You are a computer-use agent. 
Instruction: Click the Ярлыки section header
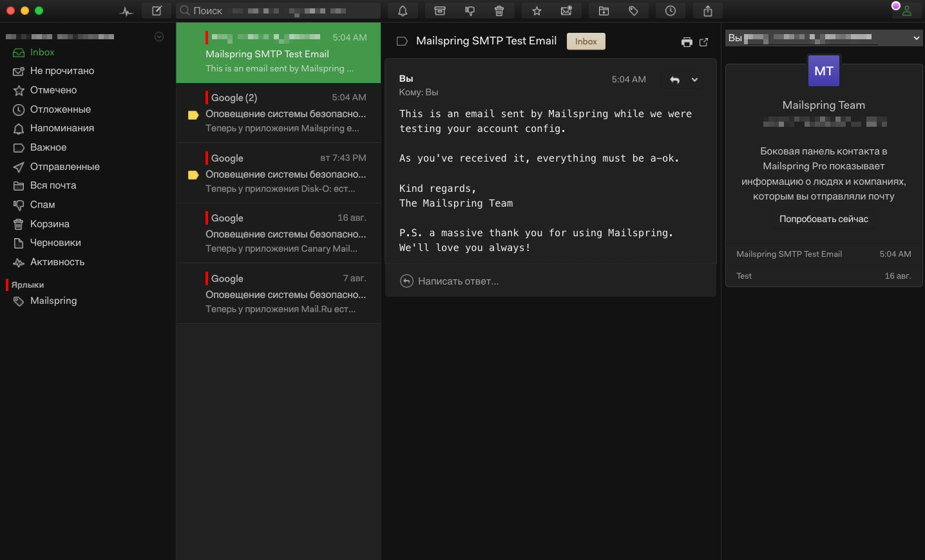tap(28, 285)
